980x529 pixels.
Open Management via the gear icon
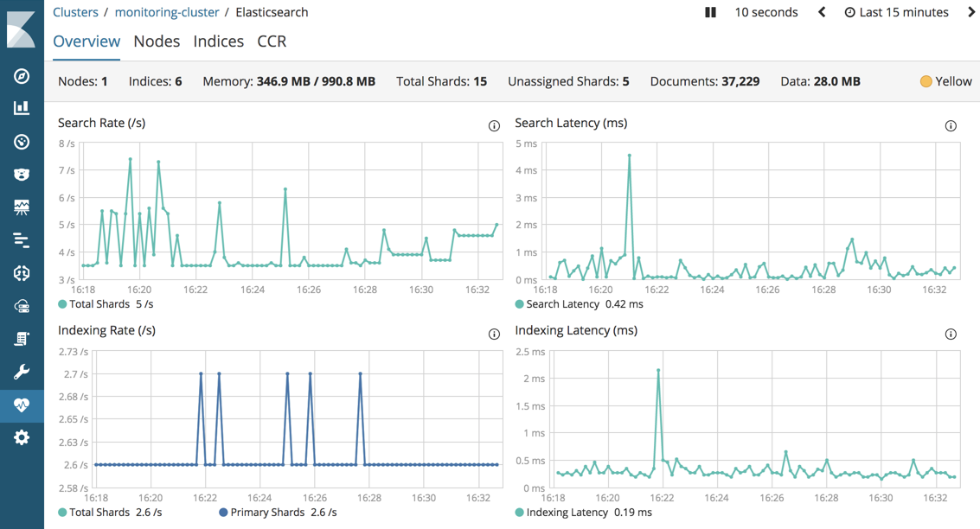point(21,437)
